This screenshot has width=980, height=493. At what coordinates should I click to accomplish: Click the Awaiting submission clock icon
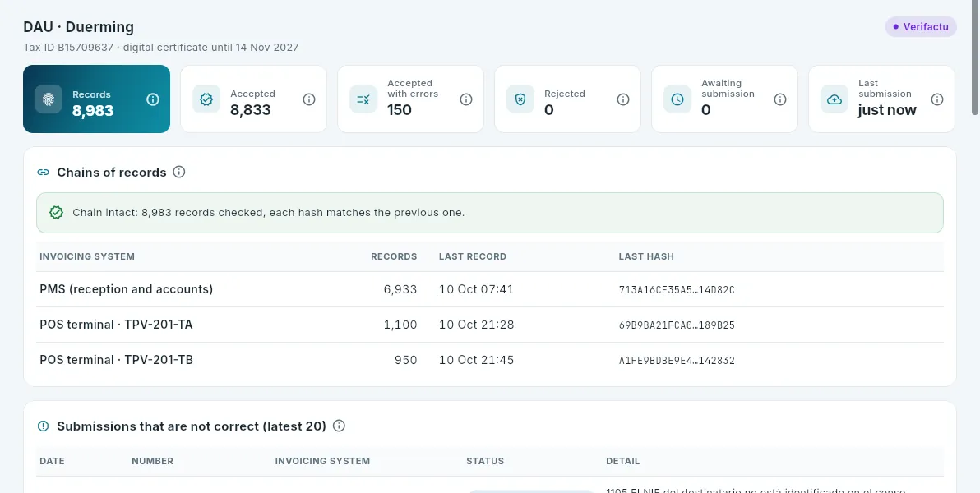click(677, 99)
